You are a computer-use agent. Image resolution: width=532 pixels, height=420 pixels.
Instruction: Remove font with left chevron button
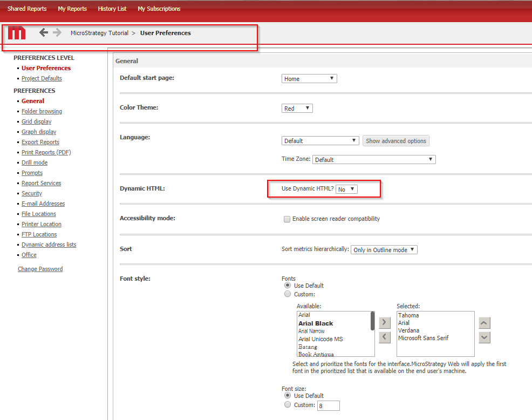[384, 337]
